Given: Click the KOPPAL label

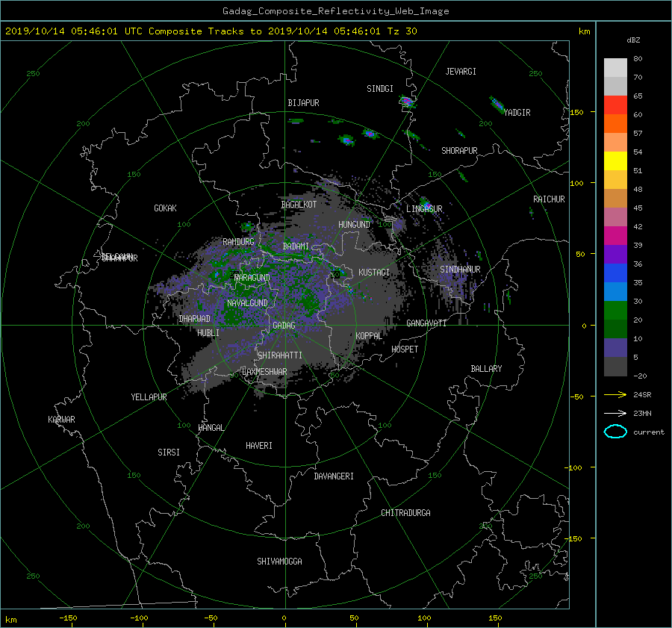Looking at the screenshot, I should click(369, 336).
